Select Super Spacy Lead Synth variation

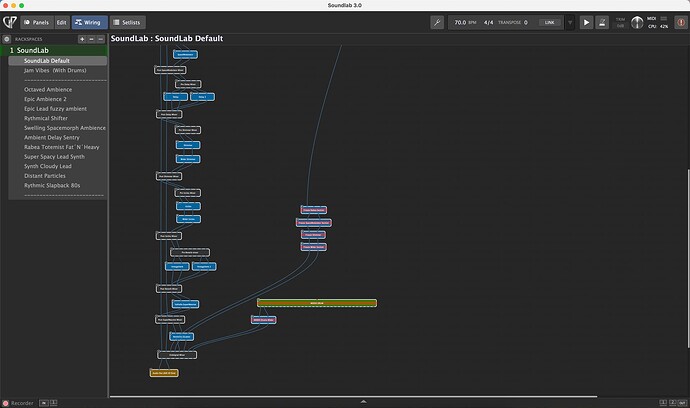pos(58,157)
